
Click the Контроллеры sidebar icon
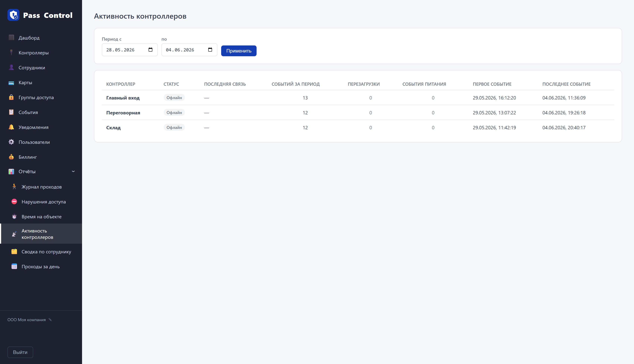(x=11, y=53)
